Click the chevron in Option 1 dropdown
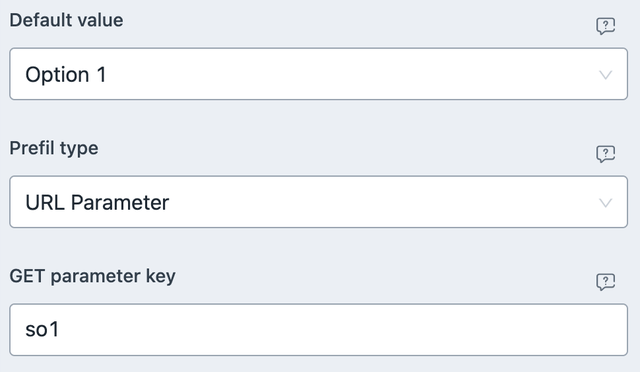This screenshot has height=372, width=640. click(x=605, y=75)
